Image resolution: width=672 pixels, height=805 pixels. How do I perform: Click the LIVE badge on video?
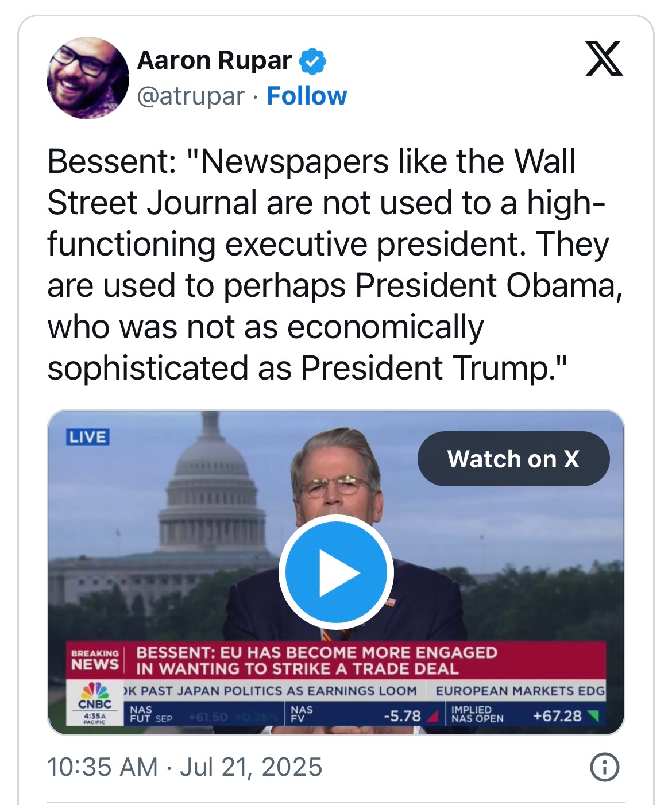(x=88, y=437)
